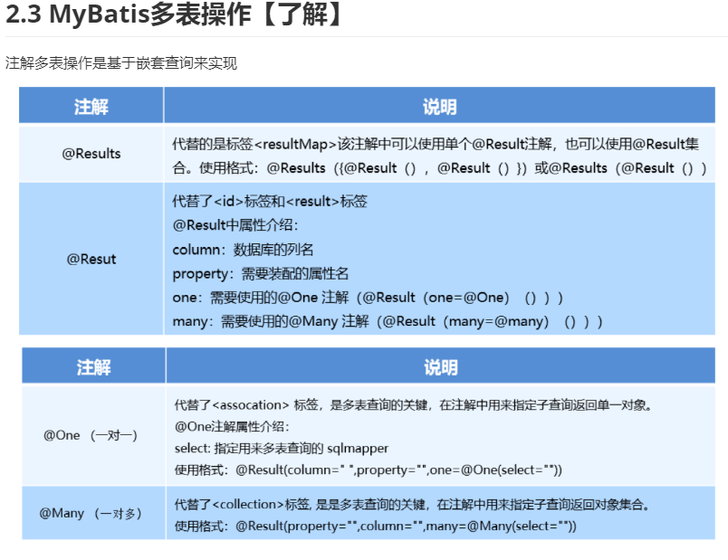
Task: Click the "注解" header of the first table
Action: [91, 107]
